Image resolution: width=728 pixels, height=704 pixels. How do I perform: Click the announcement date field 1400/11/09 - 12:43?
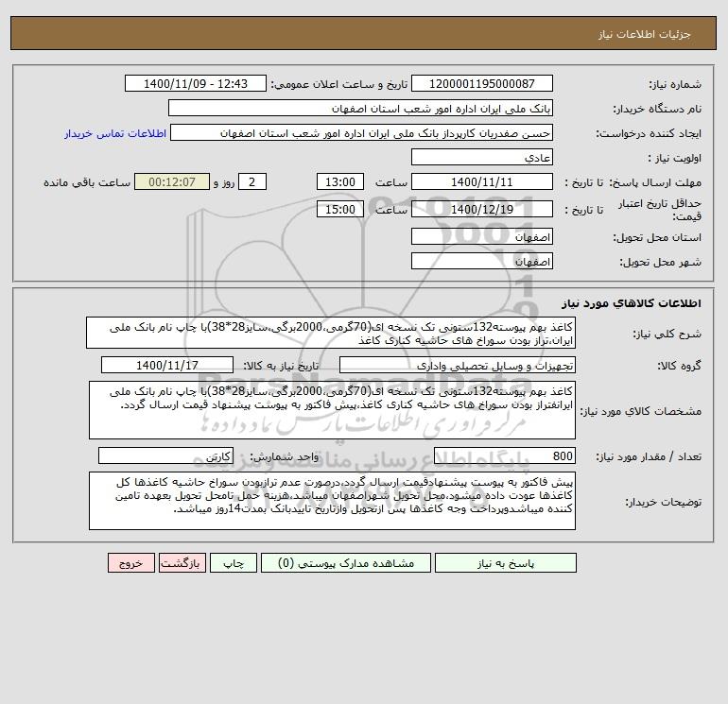[x=196, y=83]
